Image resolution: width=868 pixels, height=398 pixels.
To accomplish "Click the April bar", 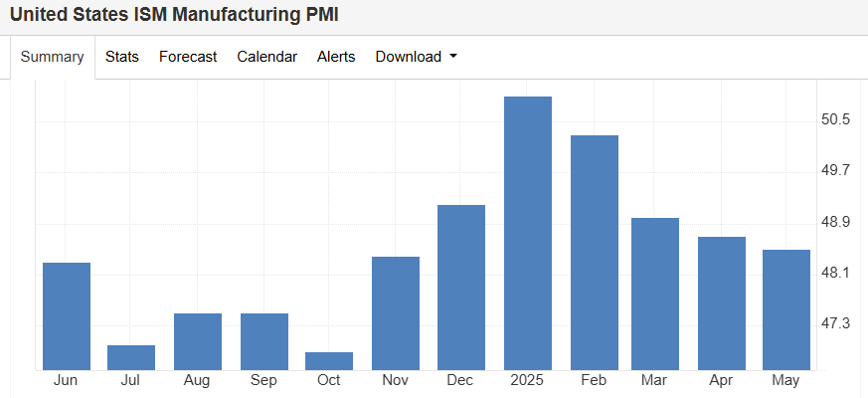I will tap(722, 303).
